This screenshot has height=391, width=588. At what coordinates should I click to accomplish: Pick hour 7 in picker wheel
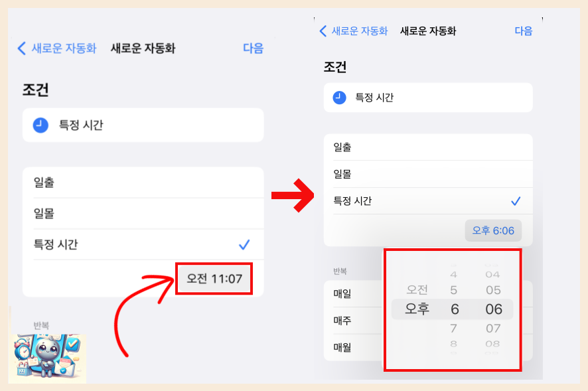(454, 329)
